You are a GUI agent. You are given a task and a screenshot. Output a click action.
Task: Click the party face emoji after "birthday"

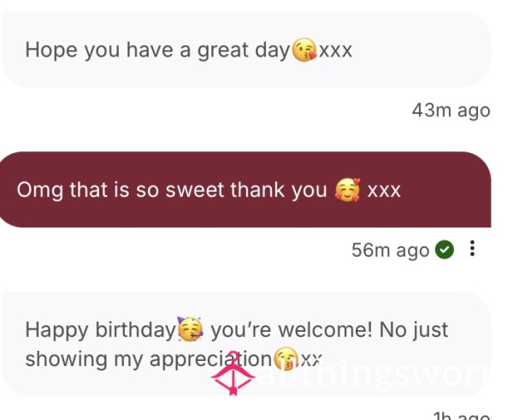tap(191, 329)
